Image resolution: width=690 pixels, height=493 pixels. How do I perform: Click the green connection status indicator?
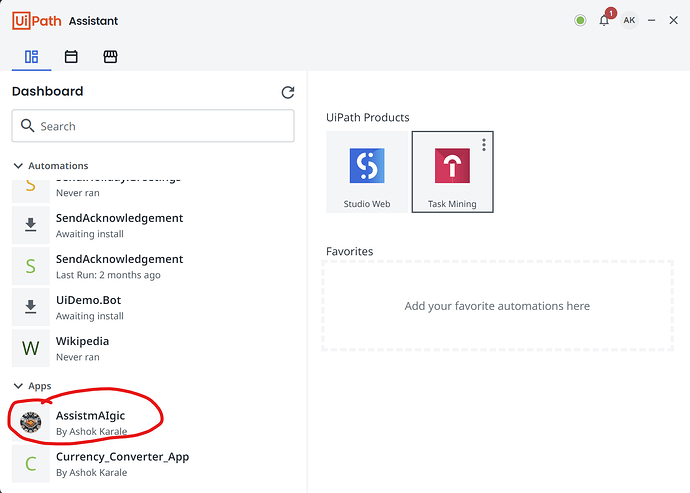pyautogui.click(x=580, y=20)
